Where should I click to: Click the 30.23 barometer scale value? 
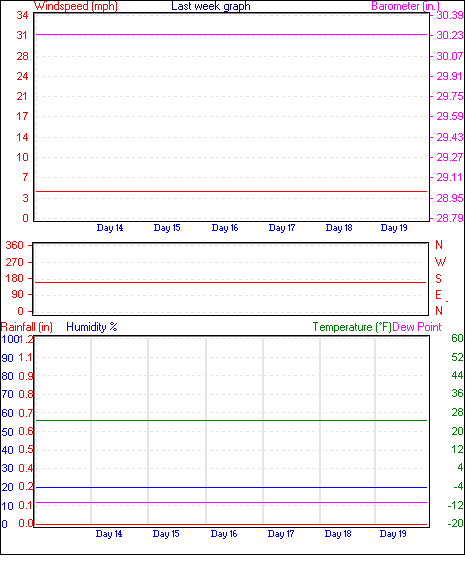click(x=450, y=35)
